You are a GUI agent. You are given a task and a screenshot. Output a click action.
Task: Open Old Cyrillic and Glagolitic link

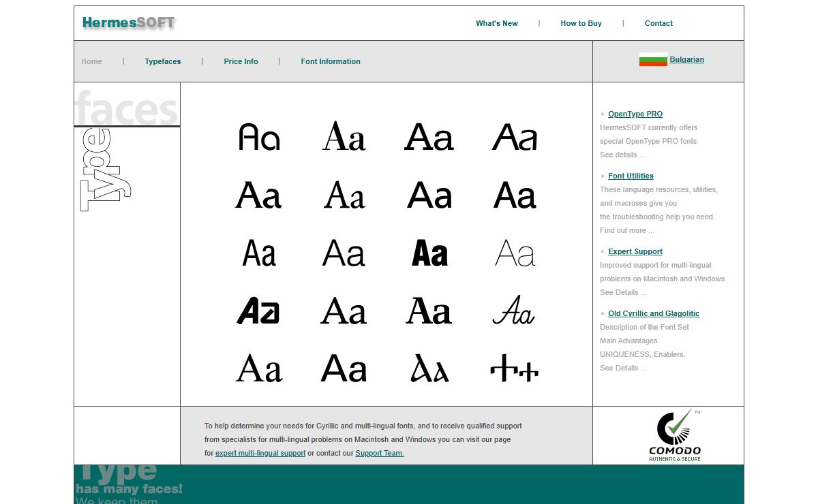pyautogui.click(x=654, y=313)
